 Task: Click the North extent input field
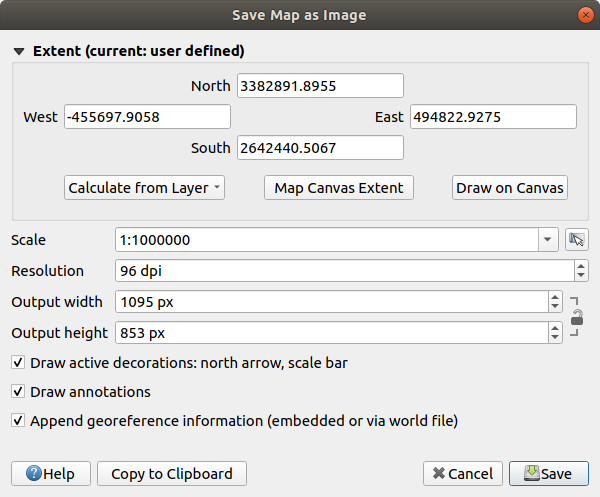pos(319,86)
